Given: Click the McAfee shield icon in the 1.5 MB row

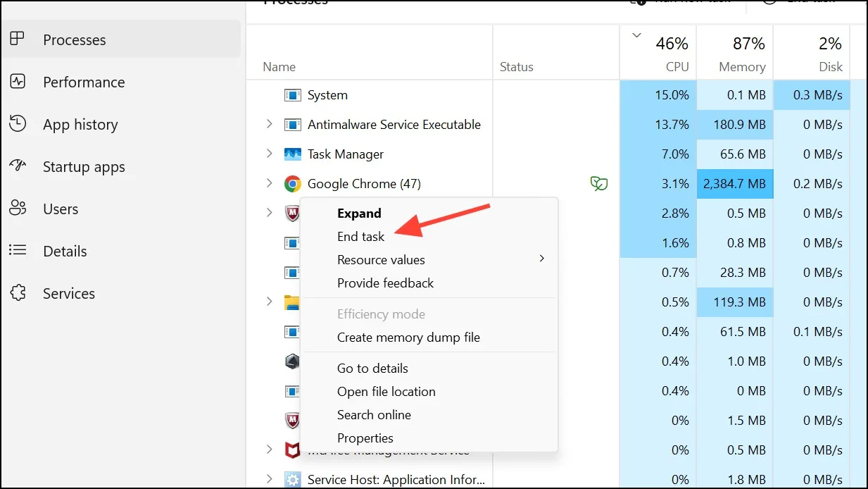Looking at the screenshot, I should (292, 421).
